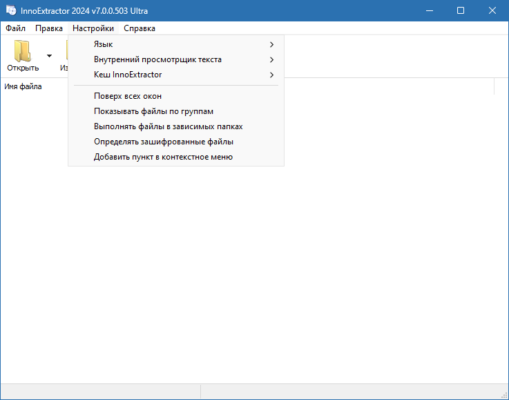
Task: Click the resize grip in status bar corner
Action: coord(504,395)
